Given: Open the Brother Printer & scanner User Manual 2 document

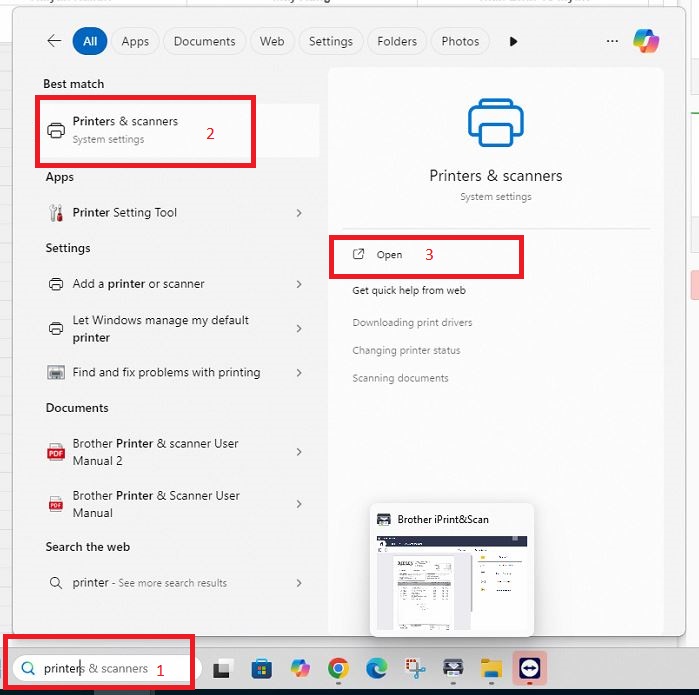Looking at the screenshot, I should coord(174,452).
